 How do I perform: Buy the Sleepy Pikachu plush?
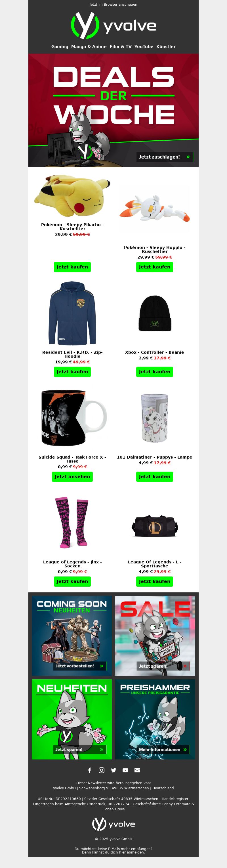(72, 267)
